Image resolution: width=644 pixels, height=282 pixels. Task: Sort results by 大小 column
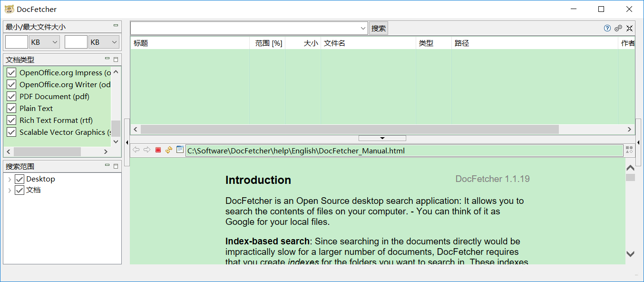click(x=303, y=43)
